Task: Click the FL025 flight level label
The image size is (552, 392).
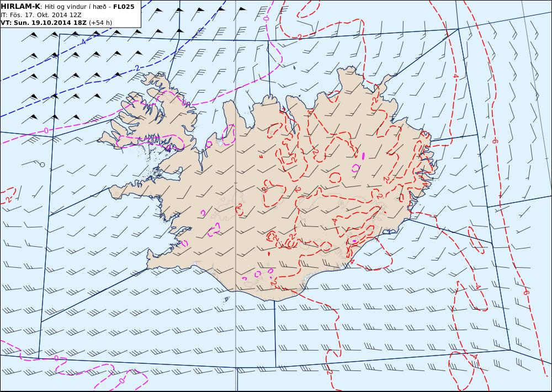Action: (124, 6)
